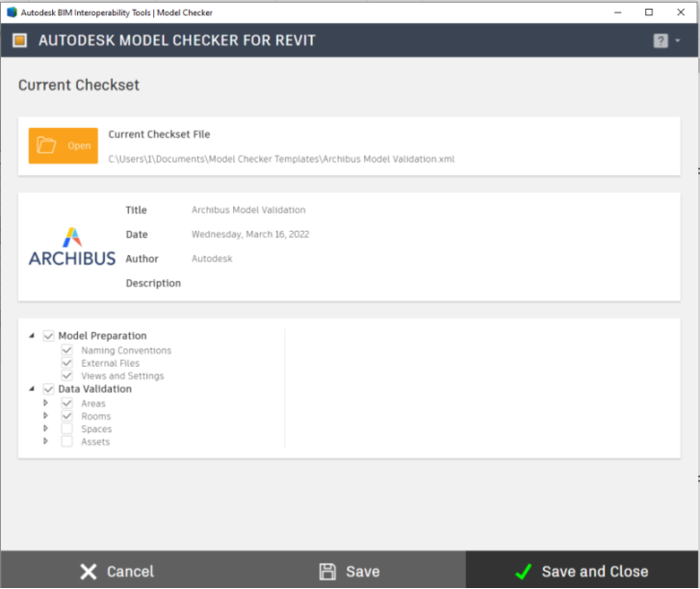Expand the Areas tree node
Image resolution: width=700 pixels, height=589 pixels.
point(45,404)
